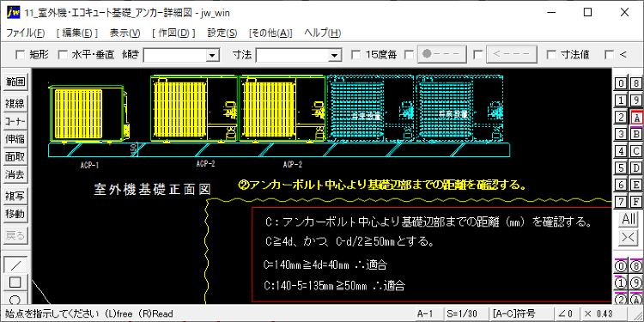Click the layer swap >< button

tap(629, 237)
